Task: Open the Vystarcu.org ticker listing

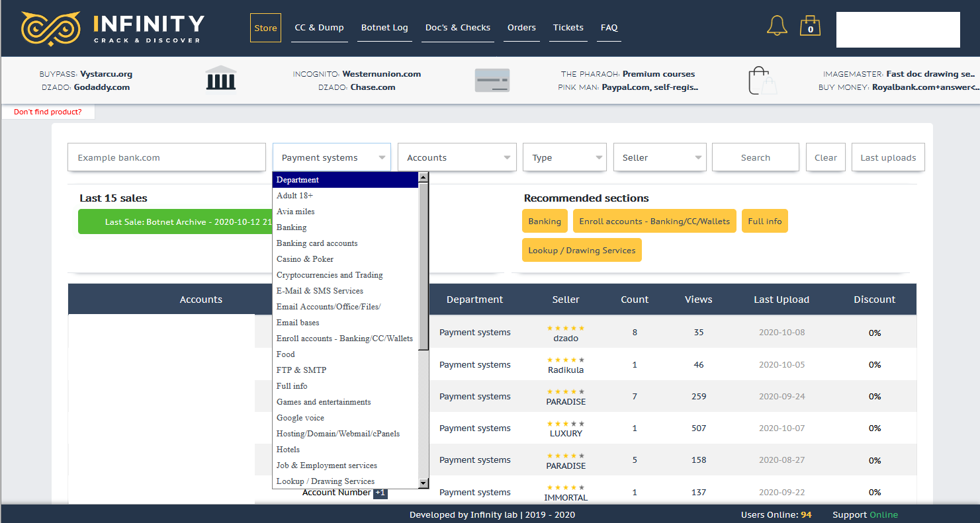Action: coord(106,74)
